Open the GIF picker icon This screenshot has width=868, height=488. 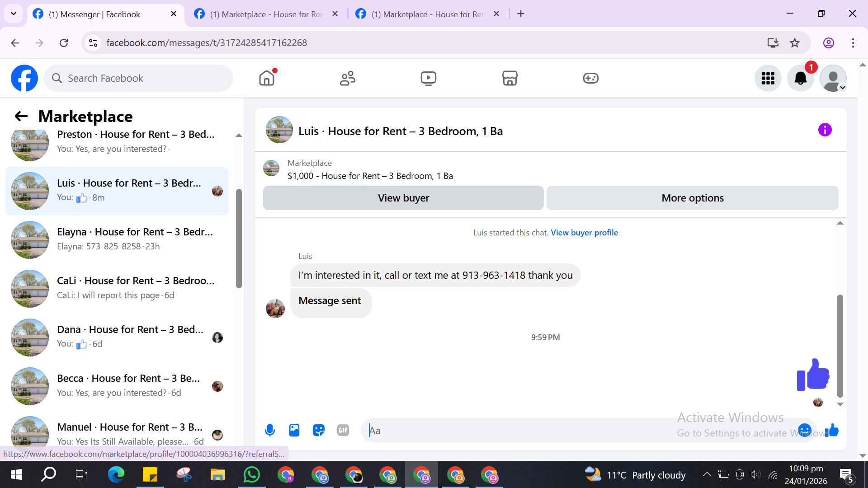343,430
